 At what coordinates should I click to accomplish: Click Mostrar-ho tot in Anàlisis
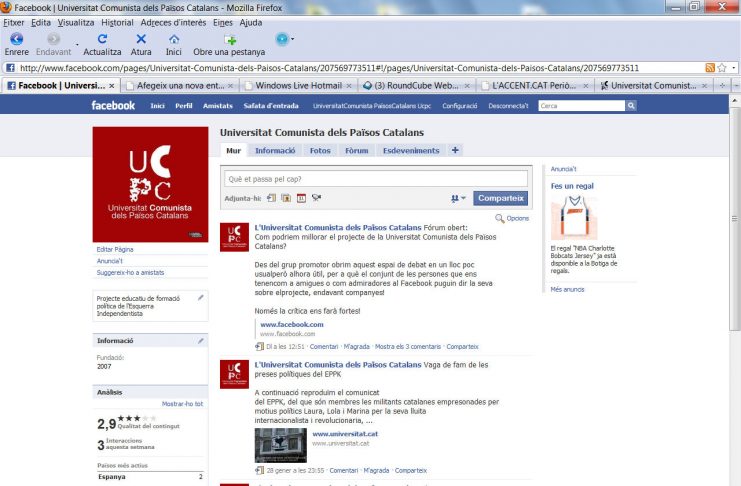(x=182, y=404)
